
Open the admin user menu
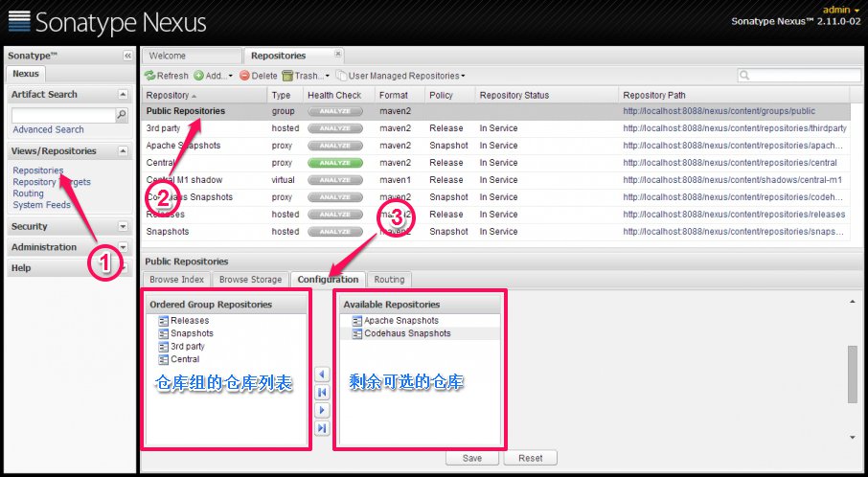coord(841,10)
